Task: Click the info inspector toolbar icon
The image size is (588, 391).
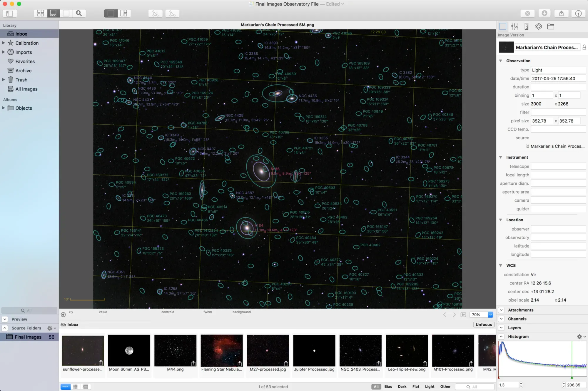Action: (x=578, y=13)
